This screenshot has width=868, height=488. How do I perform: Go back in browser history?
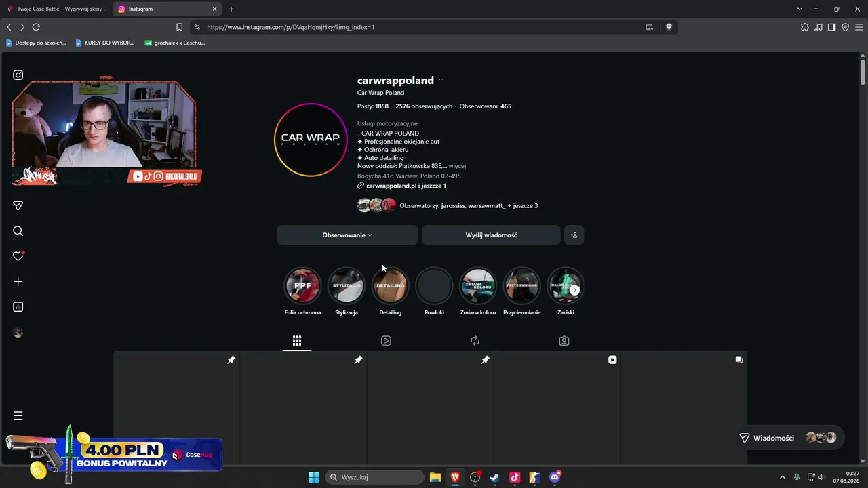[x=9, y=27]
